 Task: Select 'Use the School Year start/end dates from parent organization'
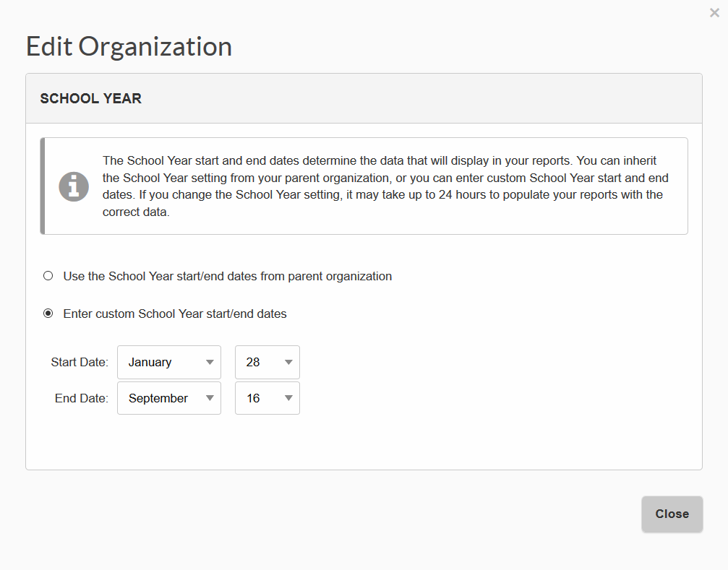click(x=48, y=275)
